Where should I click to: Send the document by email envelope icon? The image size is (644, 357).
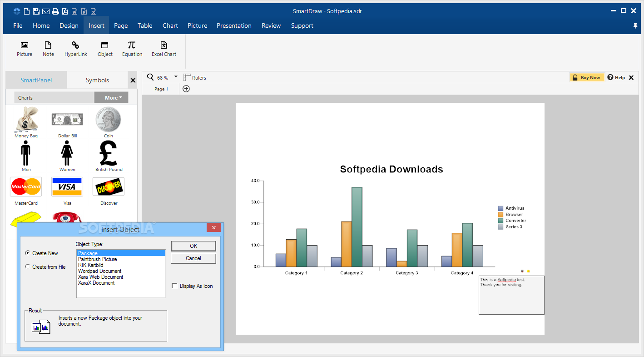(x=46, y=11)
